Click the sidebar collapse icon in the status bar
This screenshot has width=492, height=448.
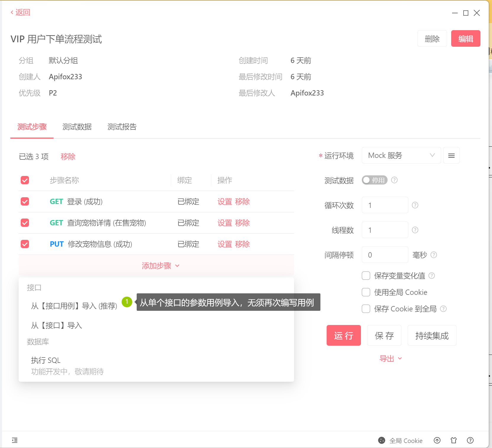point(14,440)
